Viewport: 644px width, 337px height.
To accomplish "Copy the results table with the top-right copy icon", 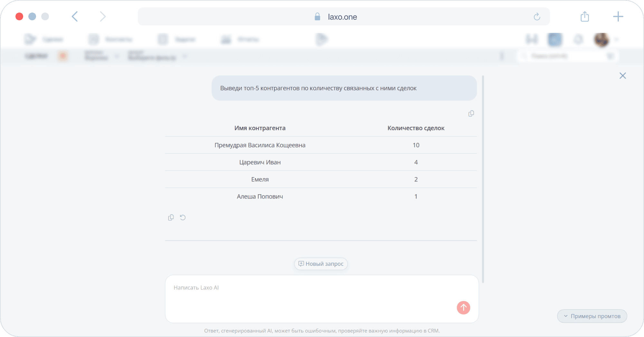I will (471, 113).
